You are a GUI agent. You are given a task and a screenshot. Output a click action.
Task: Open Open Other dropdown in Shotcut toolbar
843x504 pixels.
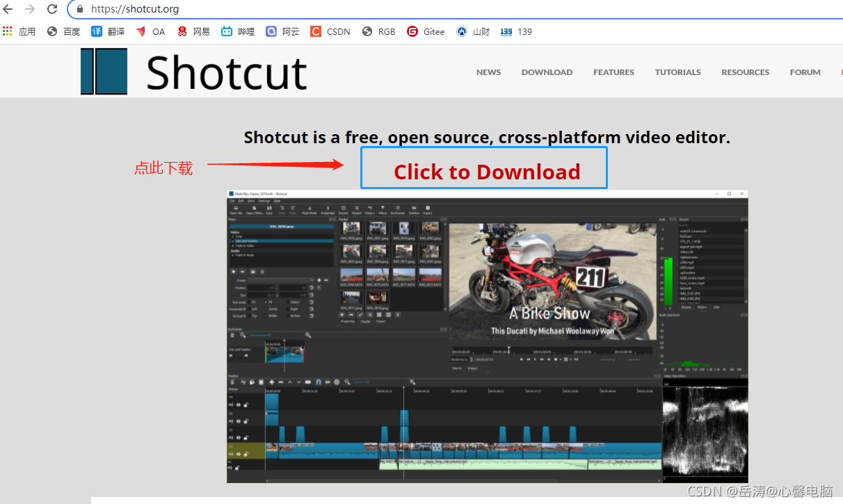point(255,210)
